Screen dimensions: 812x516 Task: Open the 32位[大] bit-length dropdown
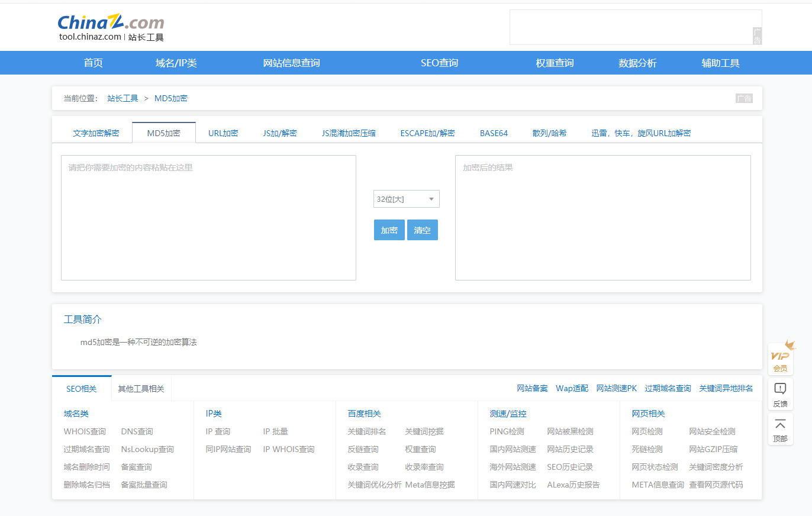click(x=406, y=199)
